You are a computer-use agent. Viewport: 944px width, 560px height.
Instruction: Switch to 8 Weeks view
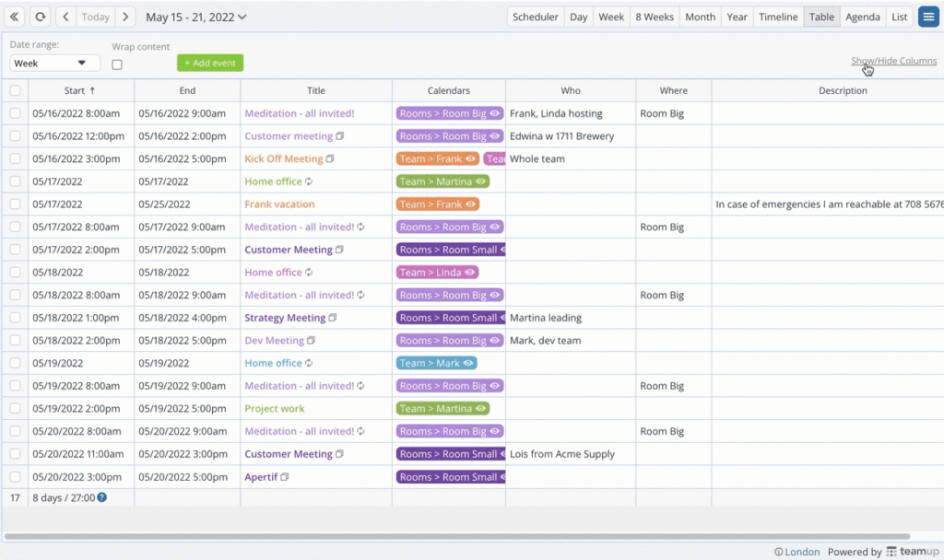[655, 17]
